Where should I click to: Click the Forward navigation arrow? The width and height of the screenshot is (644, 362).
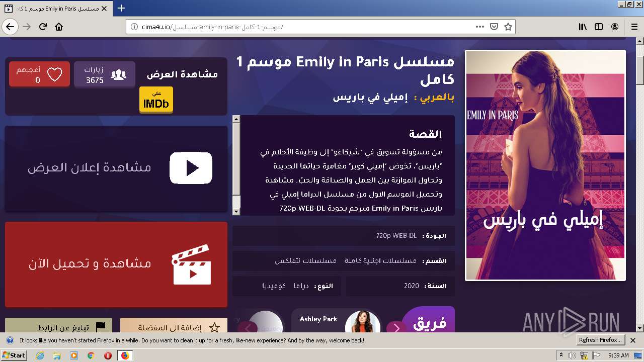tap(27, 27)
